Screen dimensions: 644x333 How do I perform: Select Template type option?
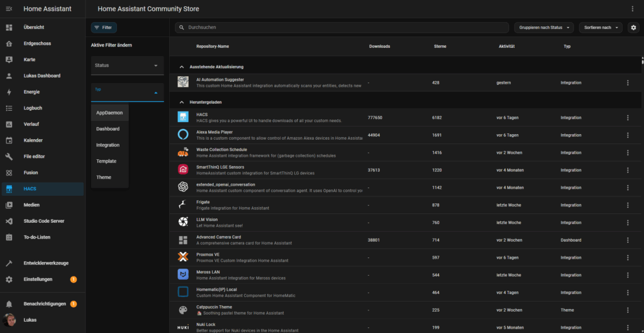pyautogui.click(x=109, y=161)
